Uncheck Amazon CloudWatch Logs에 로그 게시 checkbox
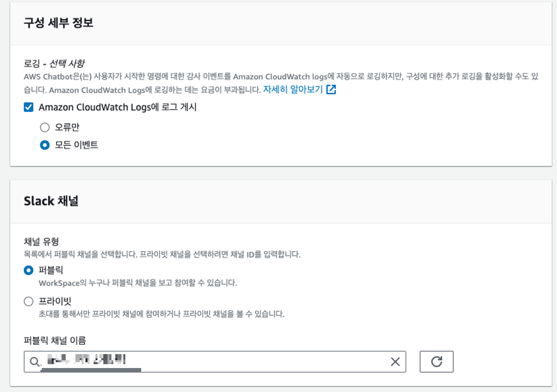The width and height of the screenshot is (557, 392). (29, 107)
